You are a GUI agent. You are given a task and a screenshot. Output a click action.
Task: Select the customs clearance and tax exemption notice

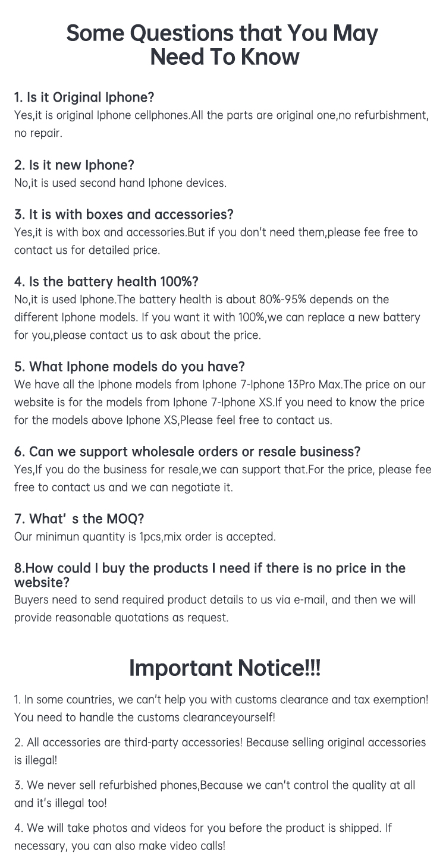[221, 708]
